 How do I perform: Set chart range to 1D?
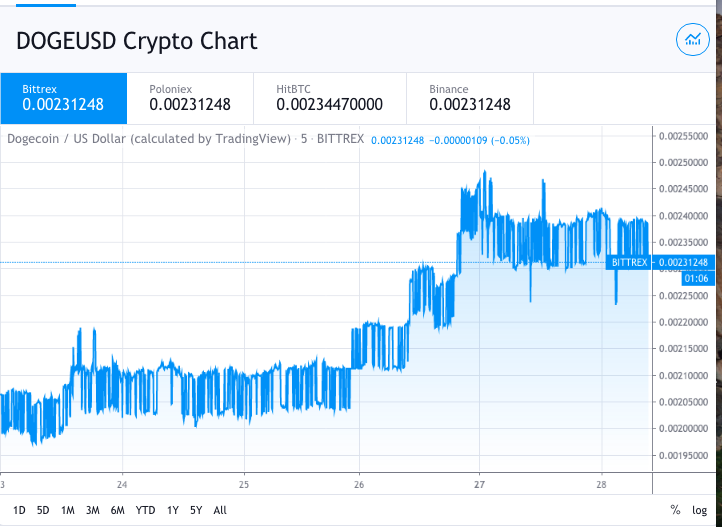point(19,510)
